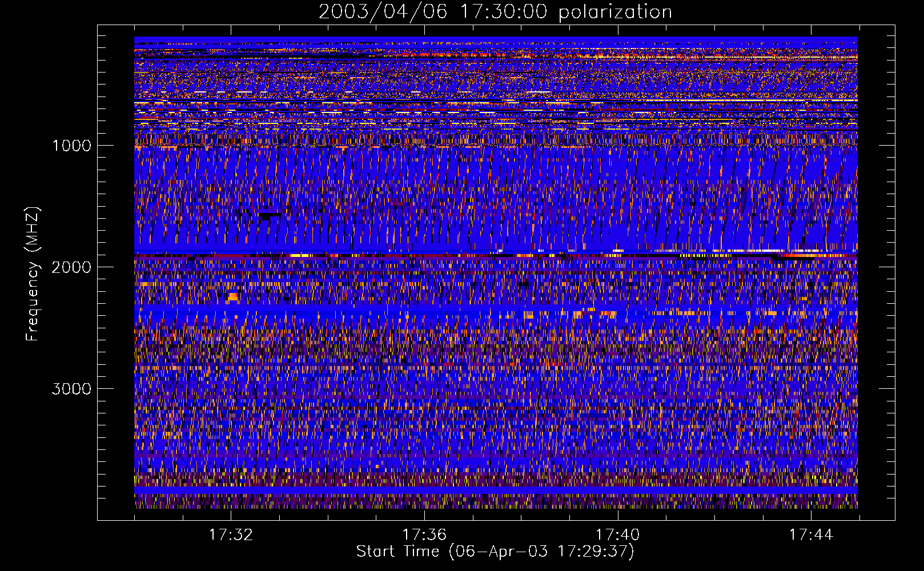Click the 3000 frequency tick label
The height and width of the screenshot is (571, 924).
(x=71, y=389)
